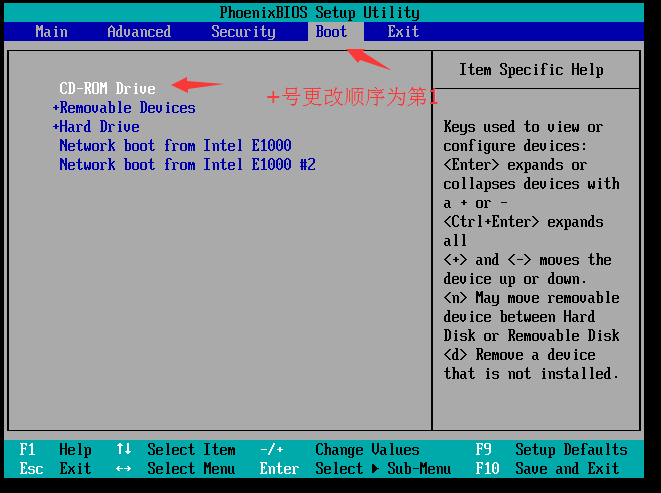This screenshot has height=493, width=661.
Task: Click the up-down arrows Select Item hint
Action: pyautogui.click(x=176, y=450)
